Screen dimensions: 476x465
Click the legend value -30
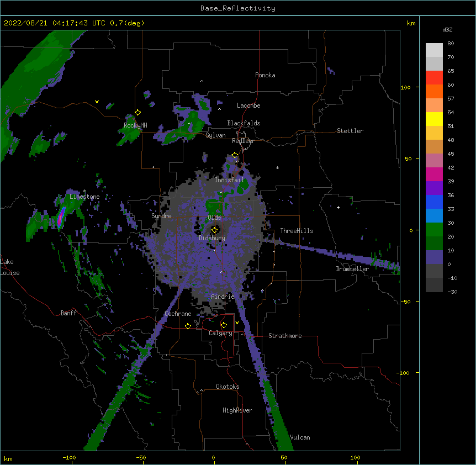[x=452, y=292]
